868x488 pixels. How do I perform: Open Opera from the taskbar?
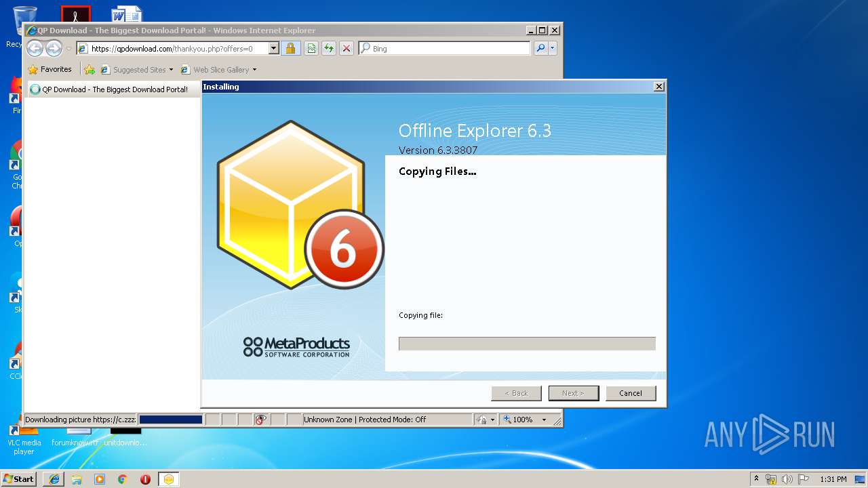click(145, 479)
